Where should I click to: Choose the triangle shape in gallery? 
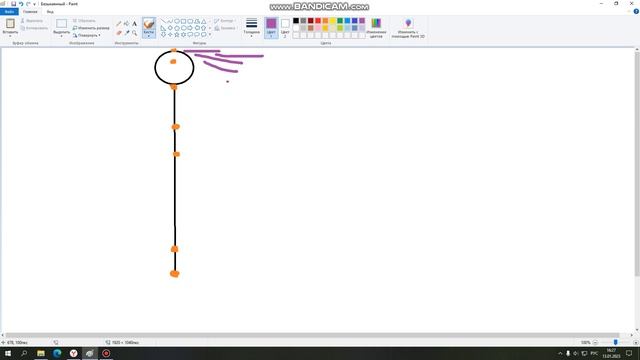(203, 21)
